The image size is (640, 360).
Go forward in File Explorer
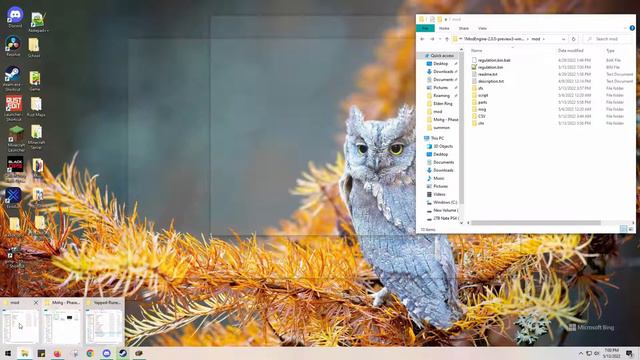pyautogui.click(x=432, y=39)
